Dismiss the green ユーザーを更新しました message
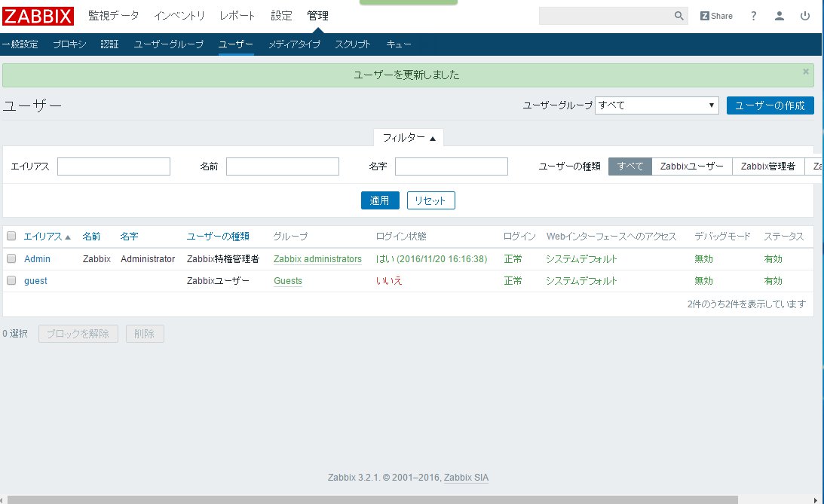This screenshot has width=824, height=504. point(806,72)
